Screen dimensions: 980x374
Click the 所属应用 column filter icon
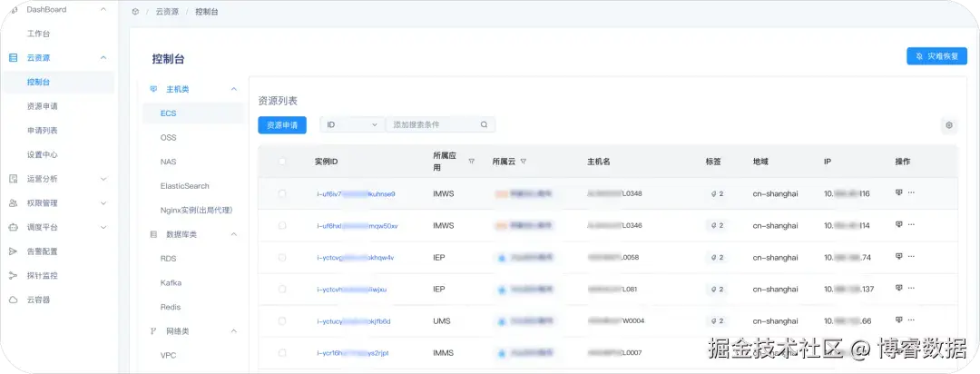click(x=471, y=162)
